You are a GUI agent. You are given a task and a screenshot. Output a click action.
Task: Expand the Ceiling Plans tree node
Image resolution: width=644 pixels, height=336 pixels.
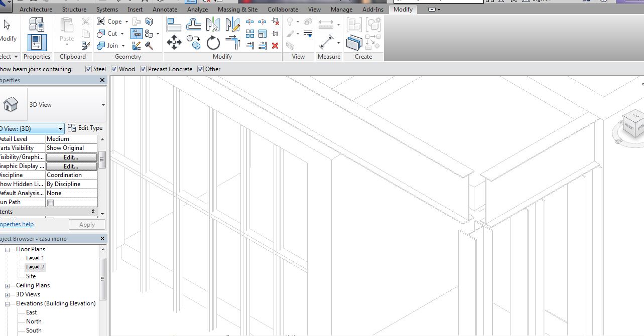coord(8,285)
